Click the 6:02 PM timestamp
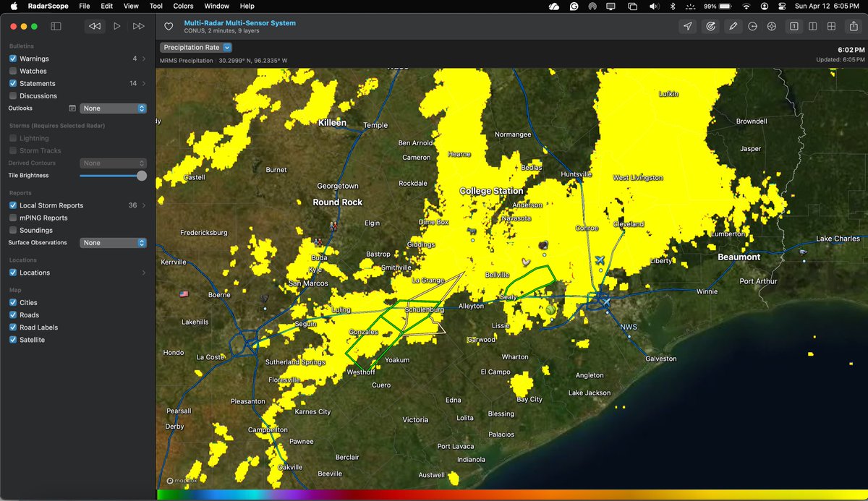868x501 pixels. (851, 50)
